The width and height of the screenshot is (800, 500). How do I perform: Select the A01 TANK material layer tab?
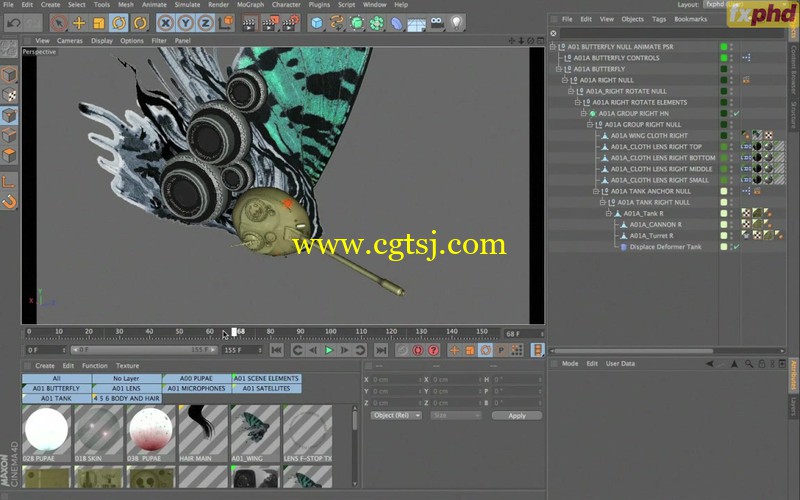(x=57, y=398)
